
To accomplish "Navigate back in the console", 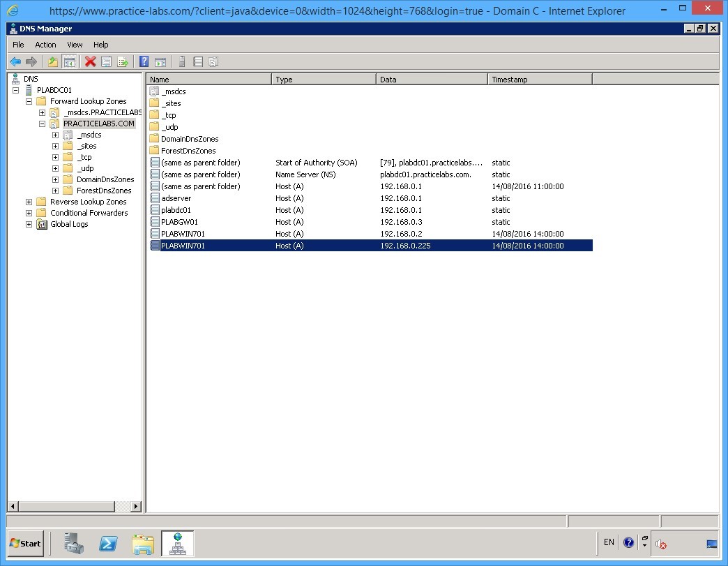I will point(15,61).
